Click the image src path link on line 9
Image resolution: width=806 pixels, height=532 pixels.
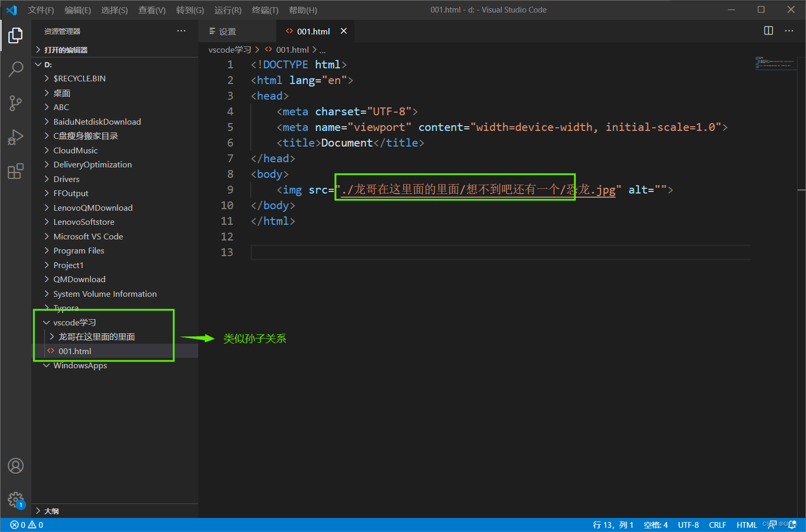point(478,190)
